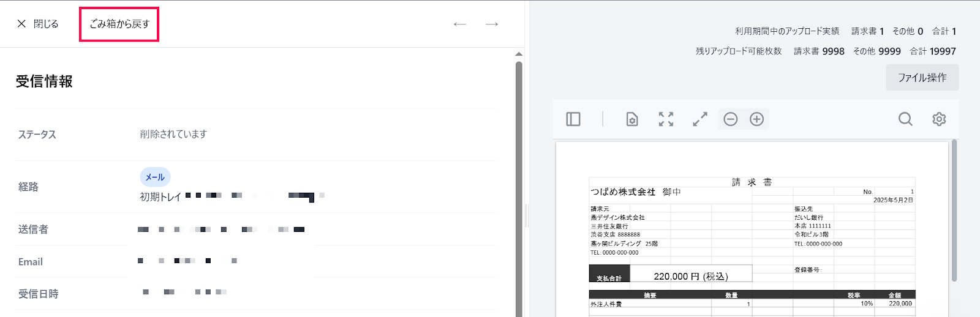Click 外注人件費 row in invoice
The image size is (980, 317).
click(752, 304)
